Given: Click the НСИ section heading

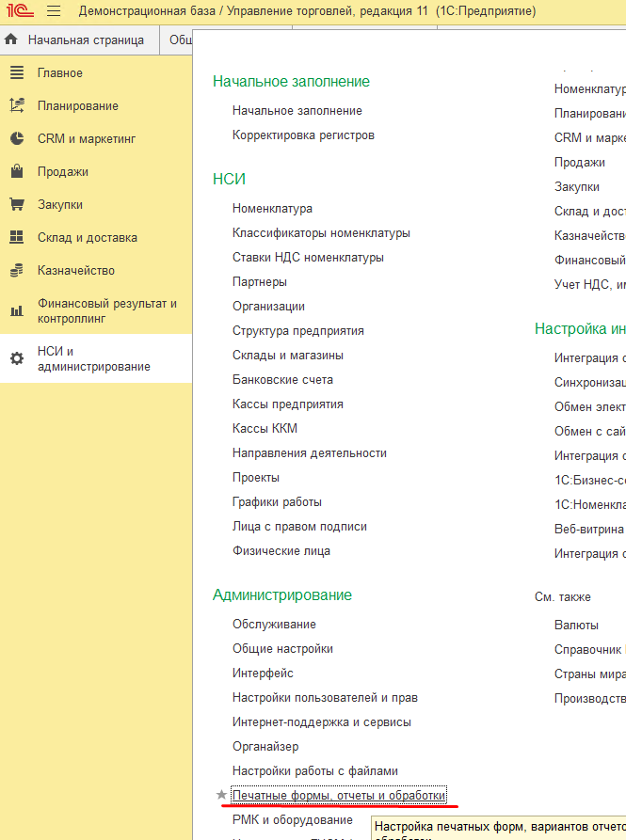Looking at the screenshot, I should click(x=229, y=179).
